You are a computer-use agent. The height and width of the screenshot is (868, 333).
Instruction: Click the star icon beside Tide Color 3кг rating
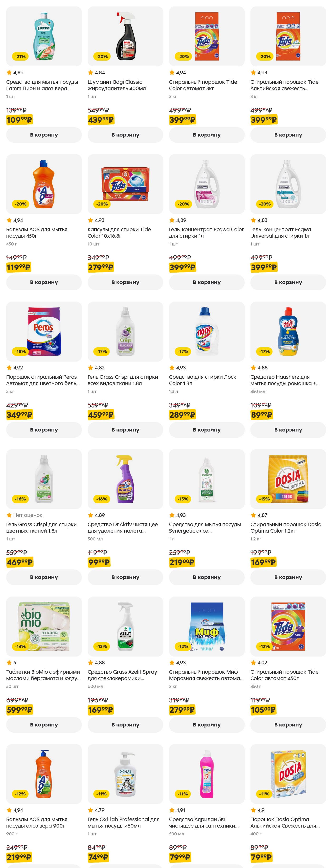pyautogui.click(x=172, y=73)
